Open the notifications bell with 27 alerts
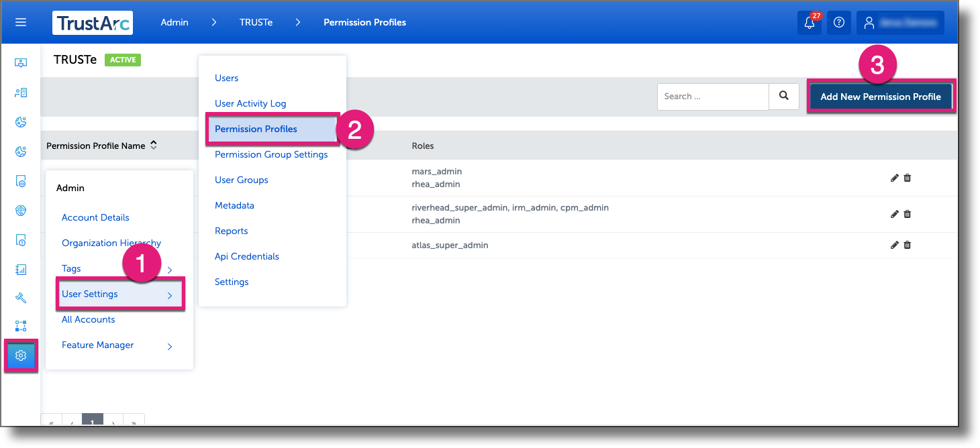The image size is (980, 448). pyautogui.click(x=810, y=22)
